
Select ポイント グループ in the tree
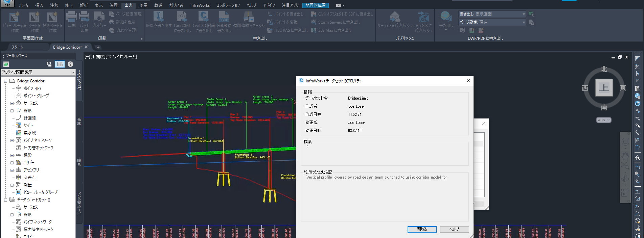(36, 96)
